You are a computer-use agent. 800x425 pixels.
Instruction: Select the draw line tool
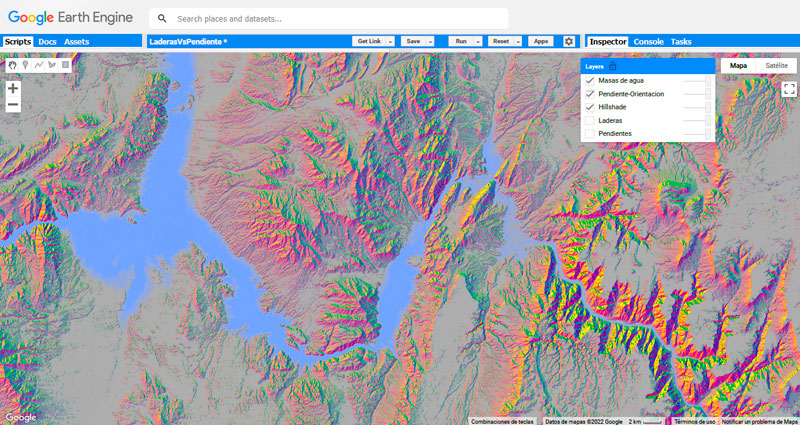39,65
